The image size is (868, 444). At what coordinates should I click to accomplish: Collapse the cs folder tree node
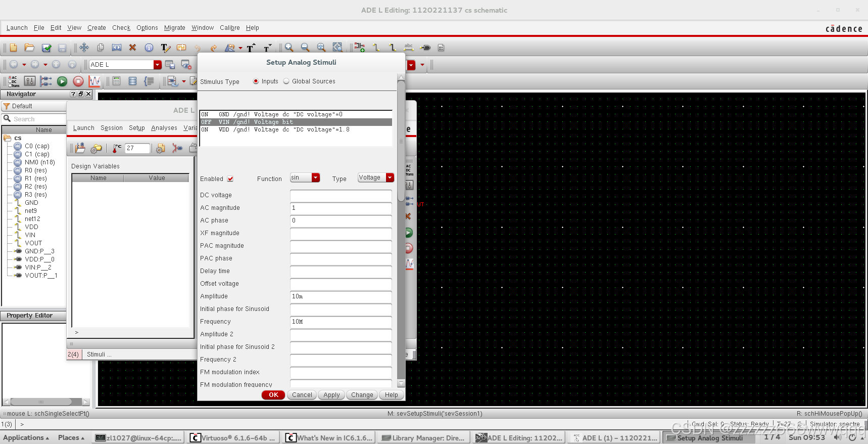[x=8, y=138]
